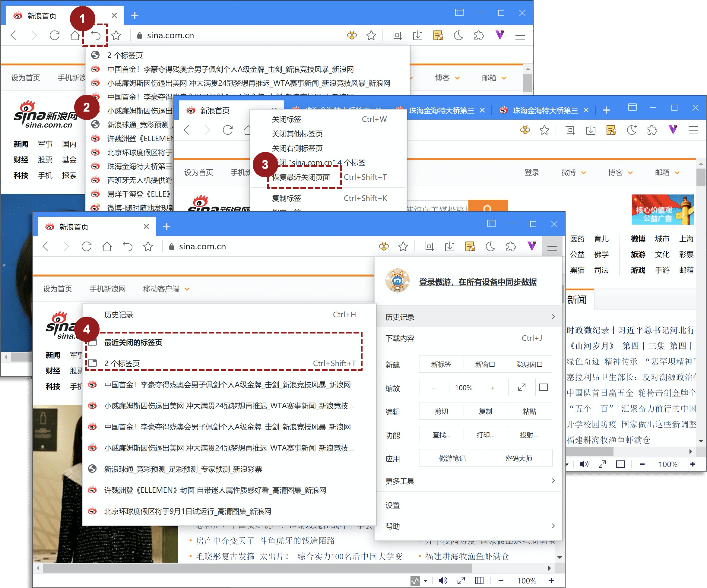Open dropdown arrow beside status bar graph icon
This screenshot has width=707, height=588.
pos(426,580)
